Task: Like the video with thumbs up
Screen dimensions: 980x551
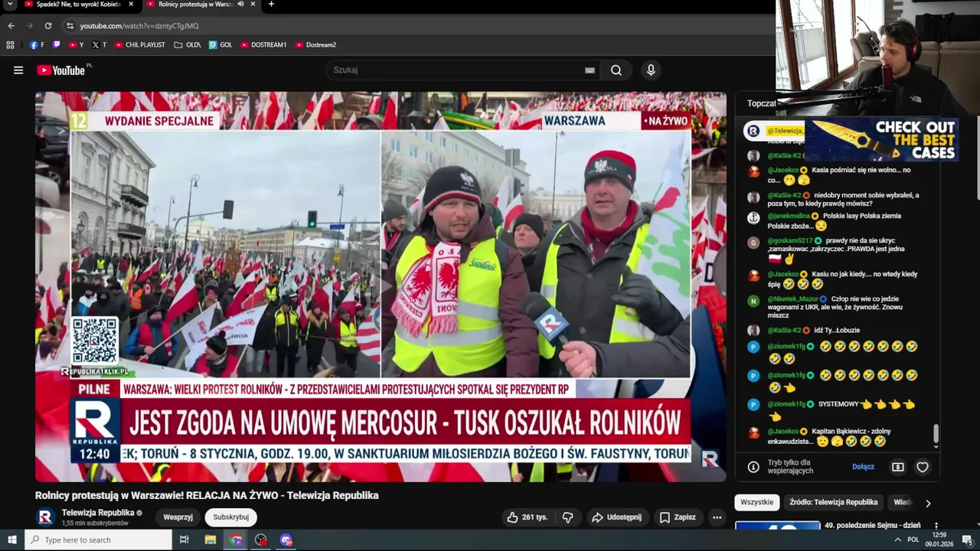Action: click(528, 517)
